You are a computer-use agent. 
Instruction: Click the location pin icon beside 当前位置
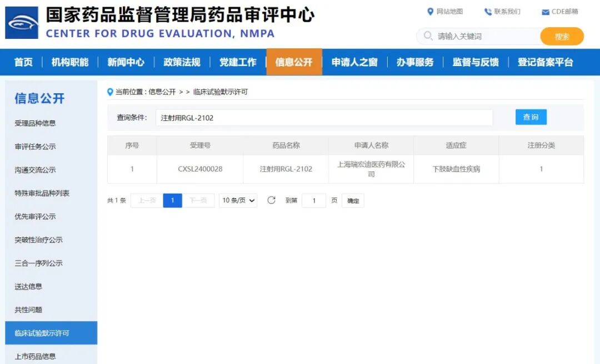click(110, 92)
